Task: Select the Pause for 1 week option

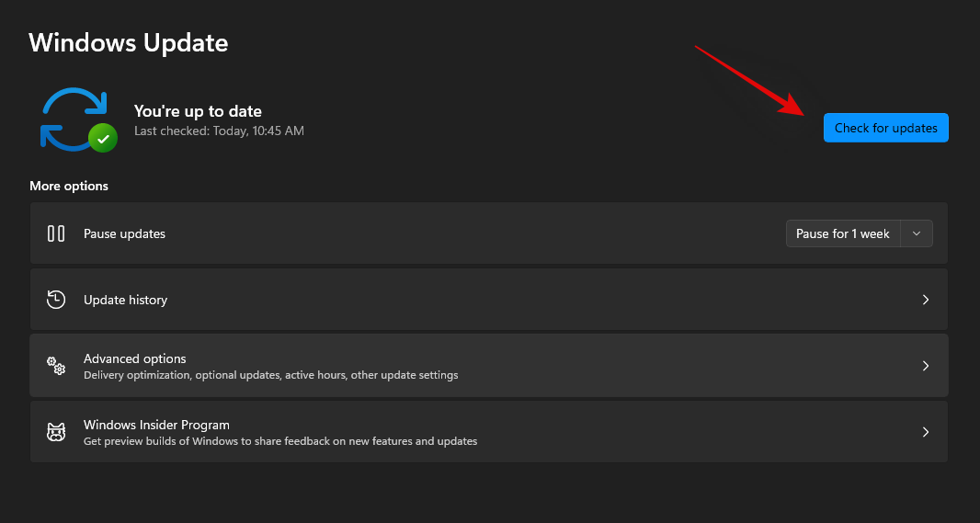Action: pos(842,233)
